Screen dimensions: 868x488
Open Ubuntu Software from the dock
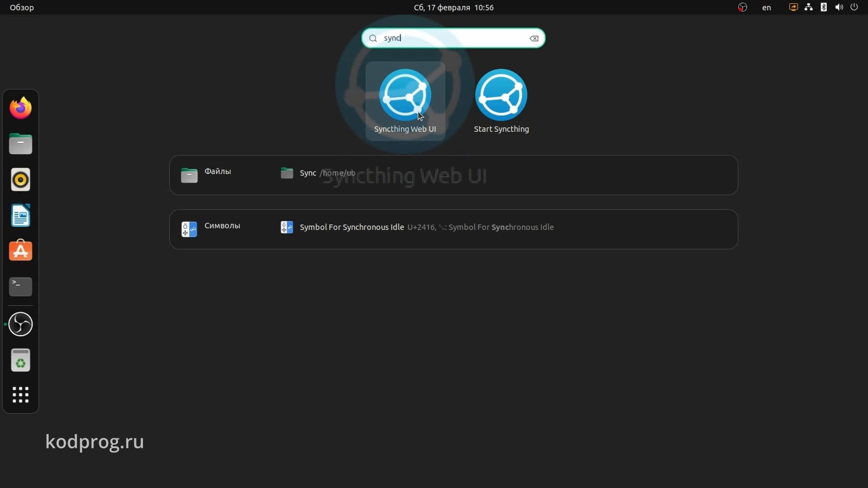point(20,251)
